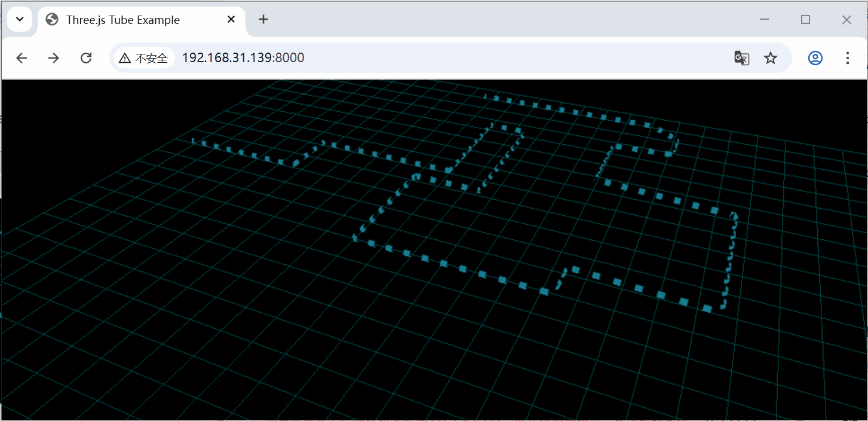Click the 不安全 security warning chip

pos(143,58)
